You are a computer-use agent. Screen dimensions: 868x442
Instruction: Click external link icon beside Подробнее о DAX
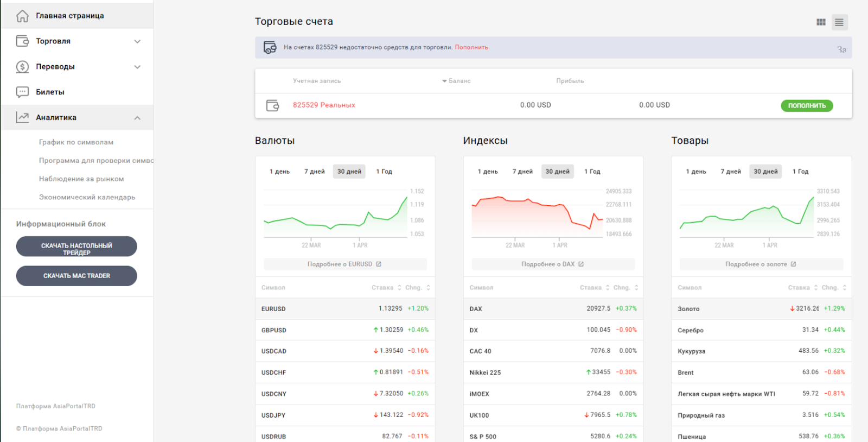tap(581, 264)
